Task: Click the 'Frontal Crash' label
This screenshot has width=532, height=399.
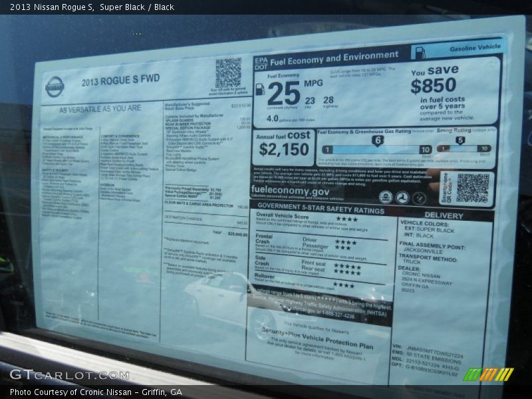Action: click(x=263, y=239)
